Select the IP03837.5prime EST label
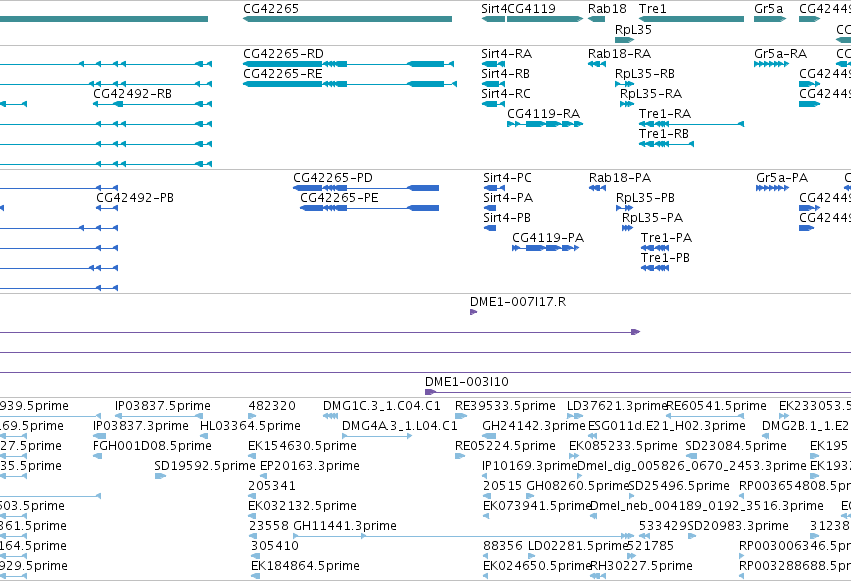 (163, 406)
